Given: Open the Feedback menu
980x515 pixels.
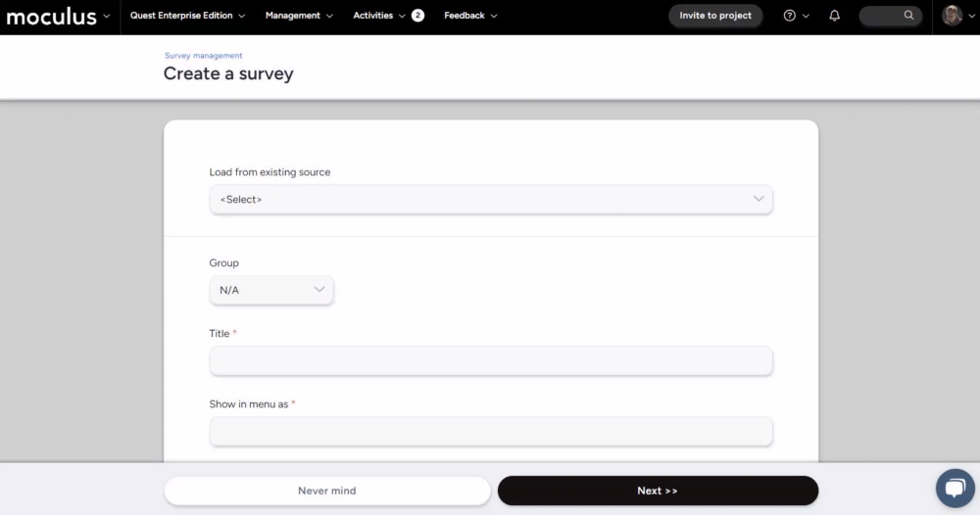Looking at the screenshot, I should (470, 16).
